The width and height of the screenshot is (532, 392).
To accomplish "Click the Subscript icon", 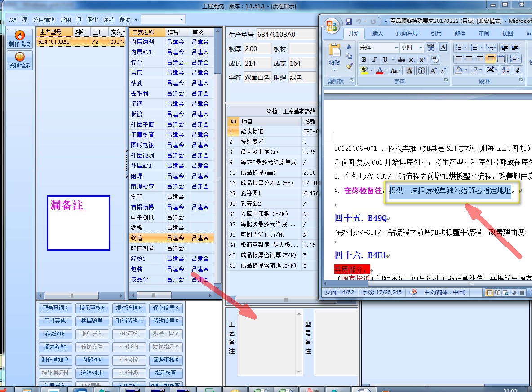I will coord(412,60).
